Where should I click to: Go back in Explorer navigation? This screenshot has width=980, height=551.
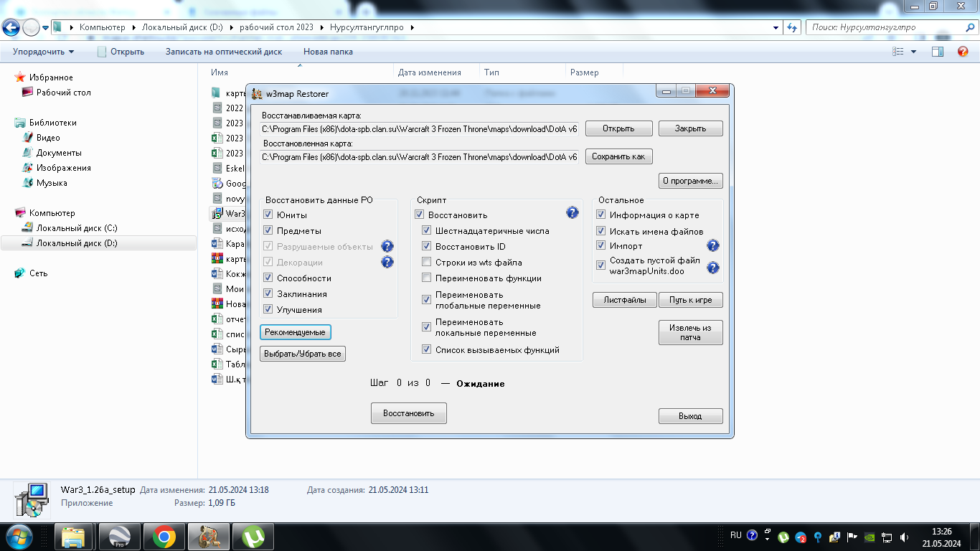pyautogui.click(x=11, y=28)
